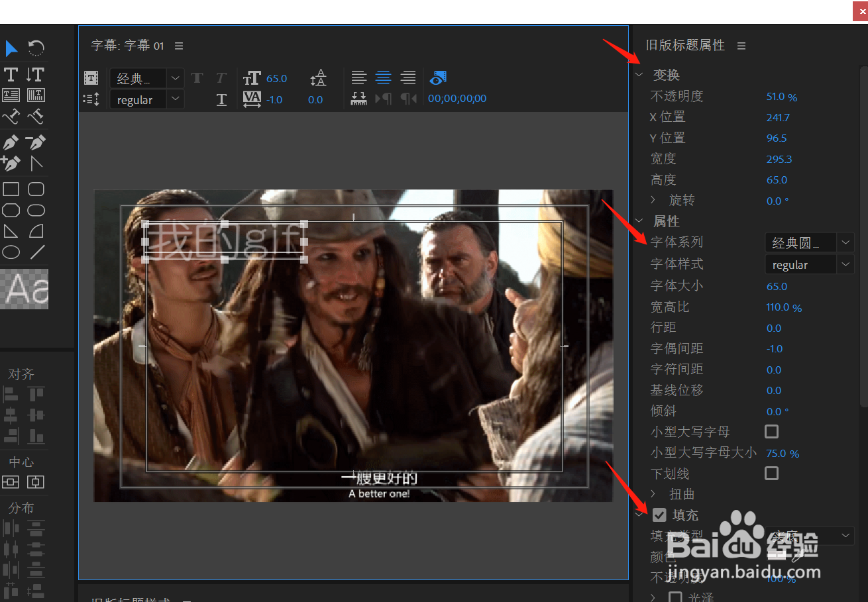Collapse the 属性 section
This screenshot has height=602, width=868.
[639, 221]
